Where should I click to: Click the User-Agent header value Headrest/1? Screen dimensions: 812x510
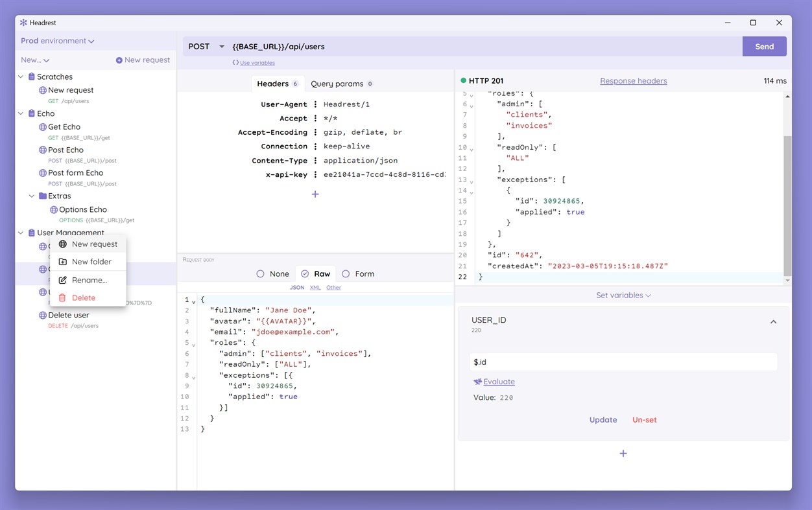tap(346, 104)
